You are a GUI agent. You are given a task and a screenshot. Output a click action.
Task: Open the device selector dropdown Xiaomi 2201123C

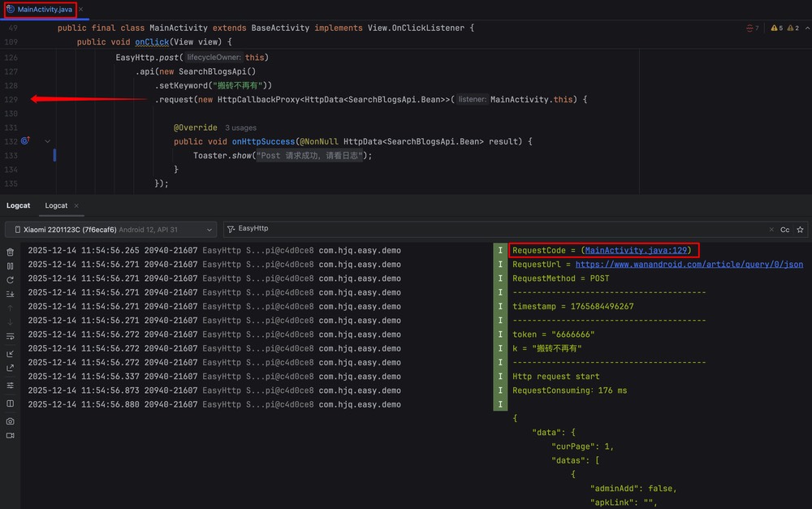point(110,230)
